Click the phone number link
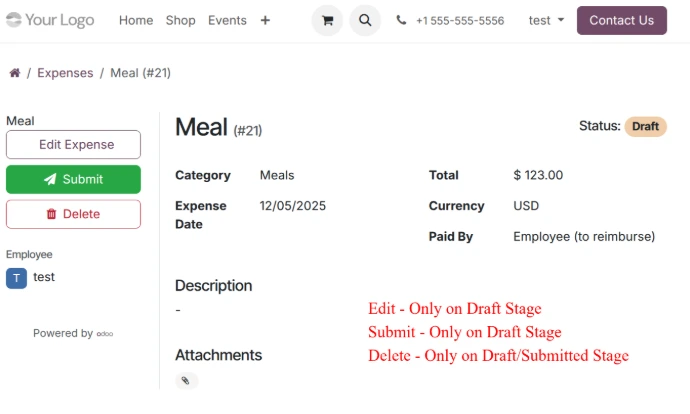 459,20
